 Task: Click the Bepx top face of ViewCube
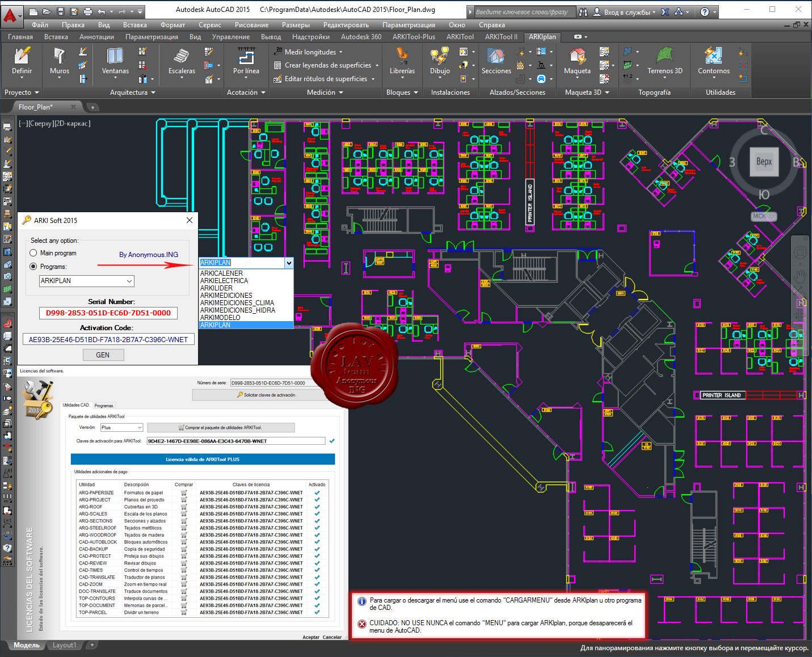click(x=764, y=162)
